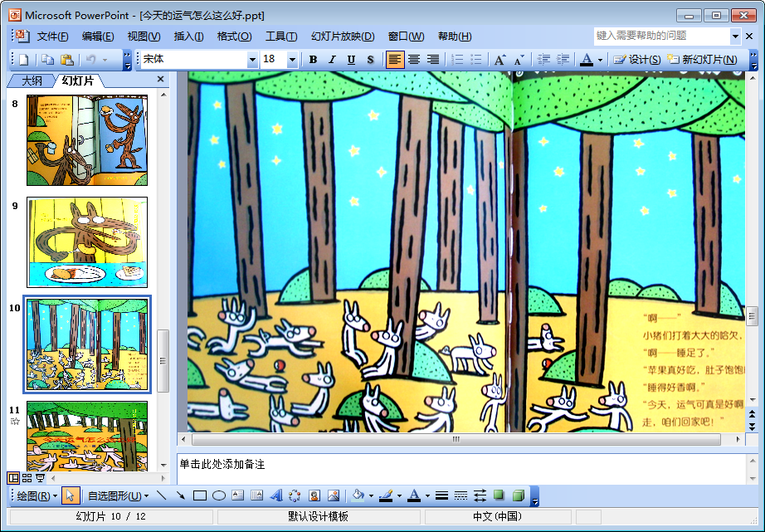Image resolution: width=765 pixels, height=532 pixels.
Task: Open the 幻灯片放映(D) menu
Action: coord(343,37)
